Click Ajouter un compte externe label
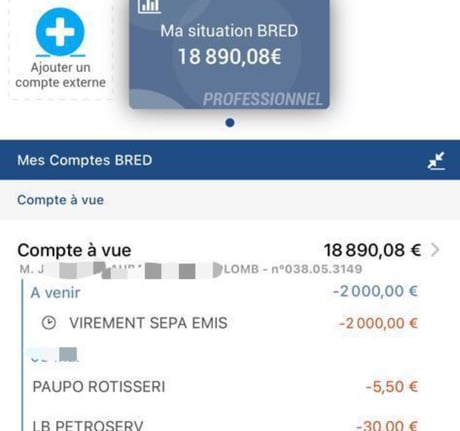The height and width of the screenshot is (431, 460). point(60,75)
